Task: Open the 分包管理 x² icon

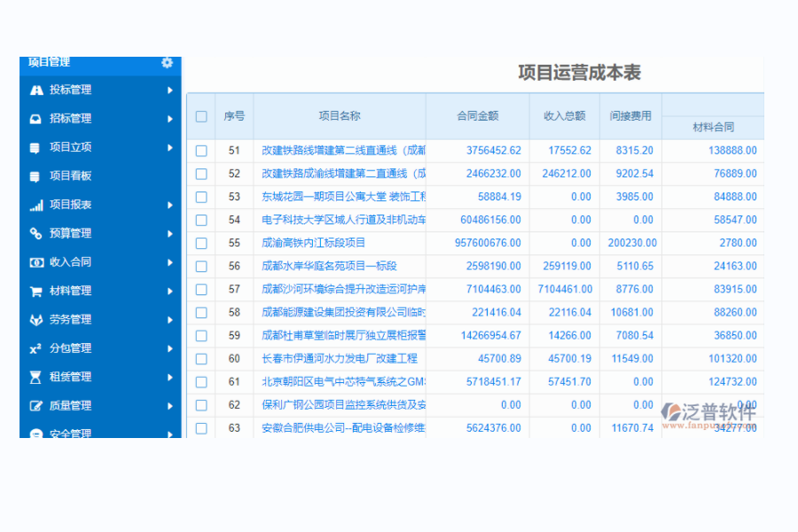Action: coord(35,348)
